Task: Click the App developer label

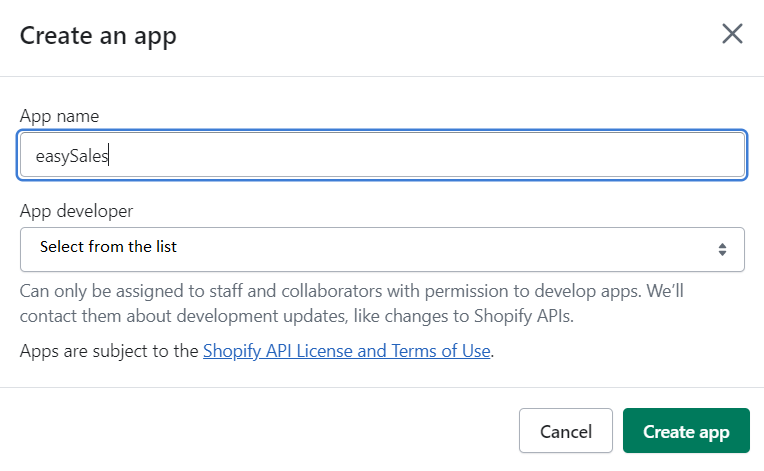Action: click(76, 211)
